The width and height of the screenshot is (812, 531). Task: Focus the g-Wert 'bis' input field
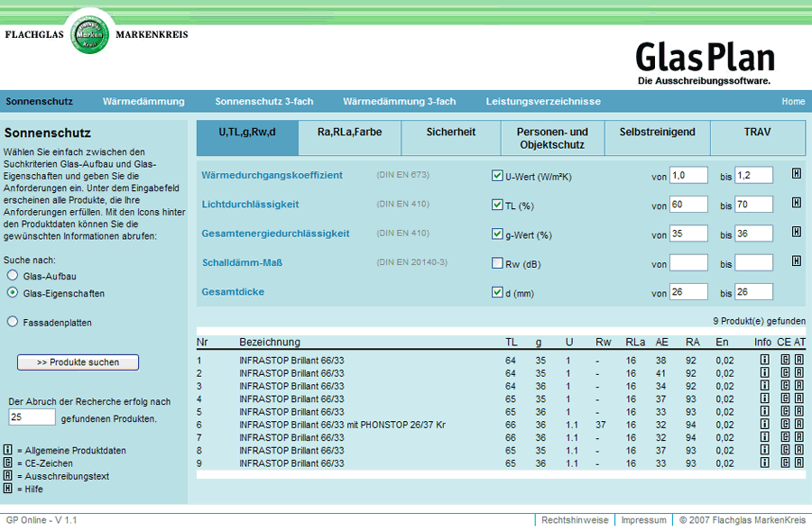coord(754,233)
